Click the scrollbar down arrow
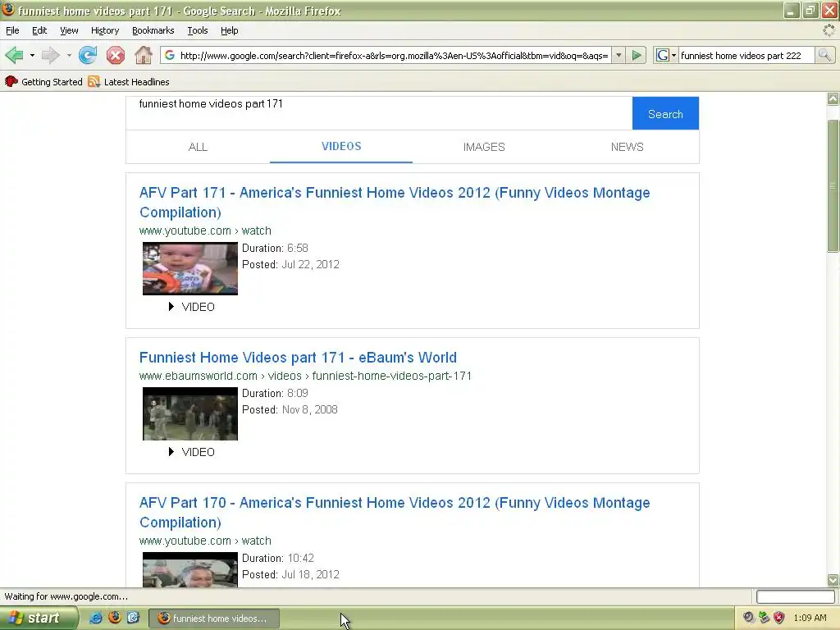The image size is (840, 630). point(833,580)
